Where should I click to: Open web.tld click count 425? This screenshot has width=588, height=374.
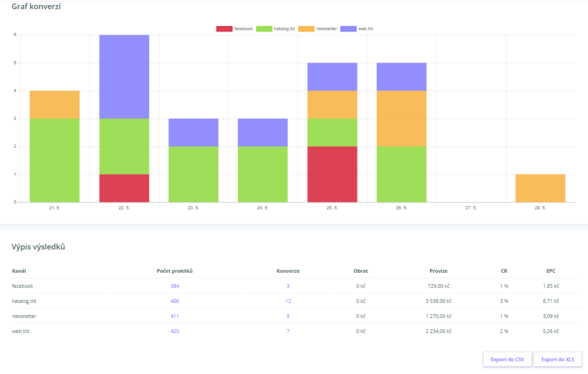175,331
